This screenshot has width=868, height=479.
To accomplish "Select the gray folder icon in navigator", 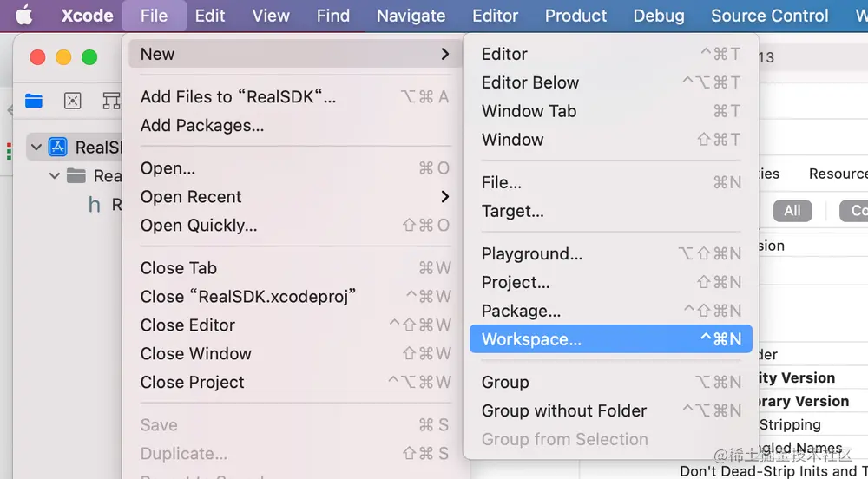I will [x=76, y=176].
